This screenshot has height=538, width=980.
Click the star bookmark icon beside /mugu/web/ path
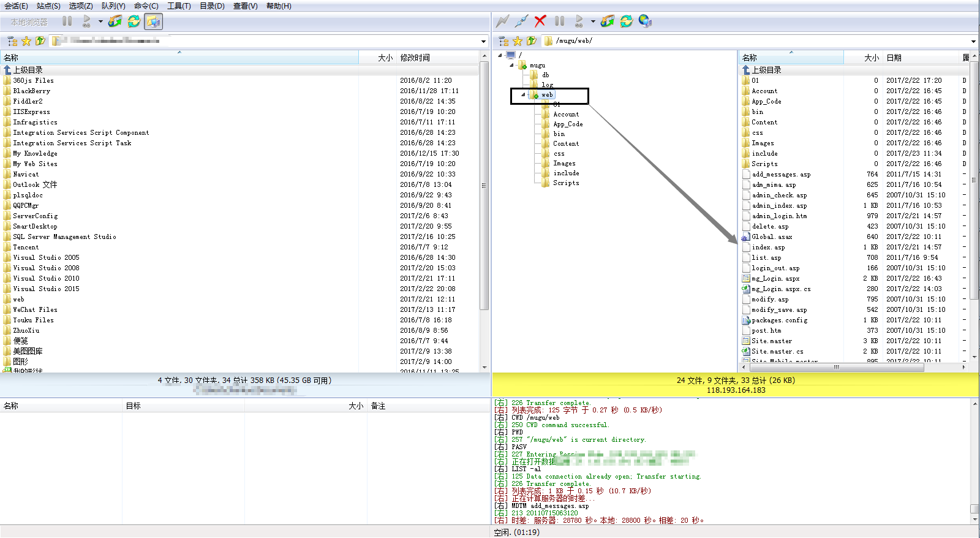click(x=518, y=41)
